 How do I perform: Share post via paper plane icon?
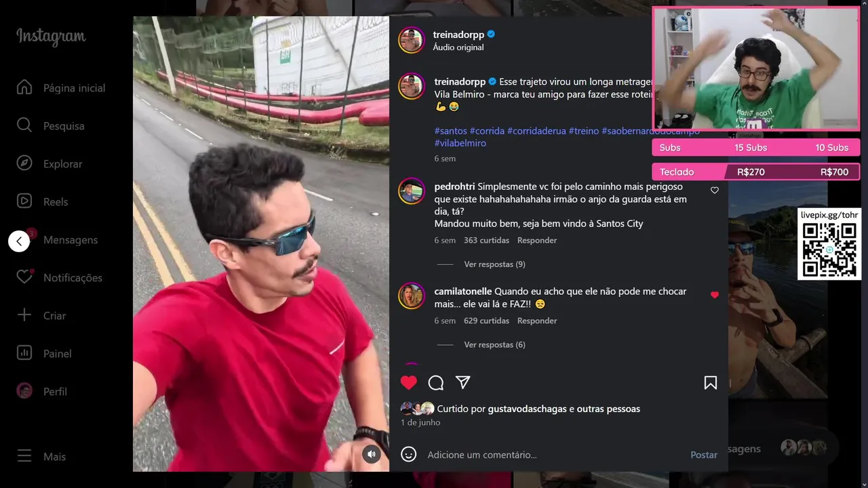coord(463,382)
